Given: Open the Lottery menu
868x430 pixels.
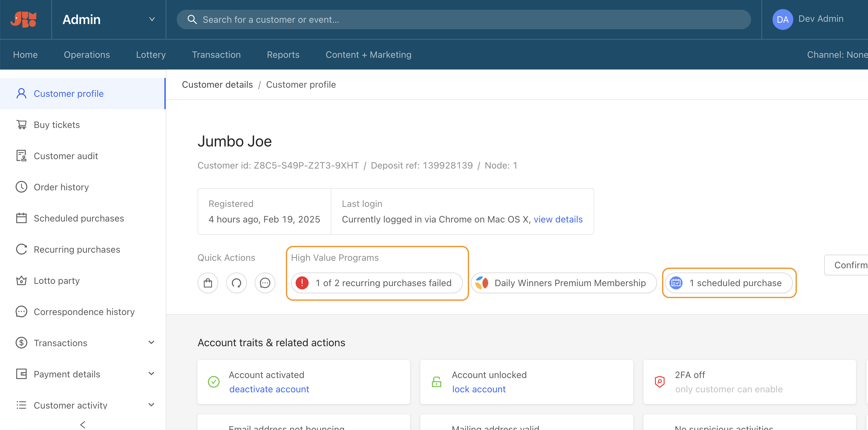Looking at the screenshot, I should coord(151,55).
